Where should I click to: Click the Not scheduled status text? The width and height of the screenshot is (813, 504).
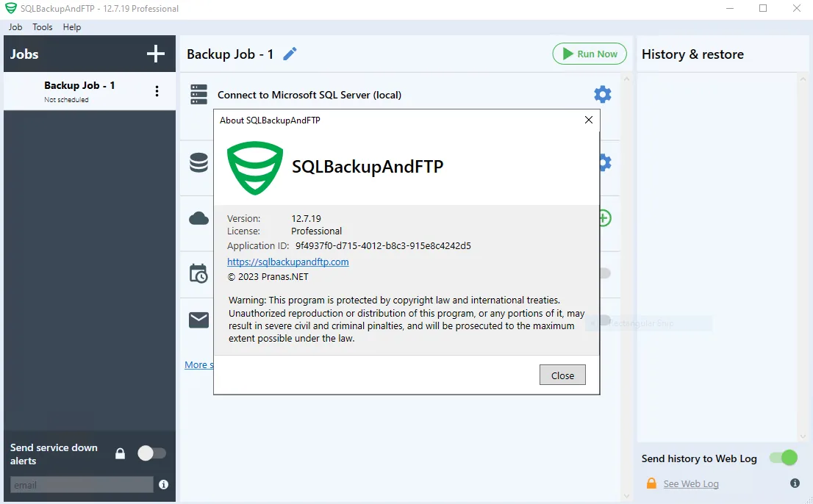pos(66,99)
